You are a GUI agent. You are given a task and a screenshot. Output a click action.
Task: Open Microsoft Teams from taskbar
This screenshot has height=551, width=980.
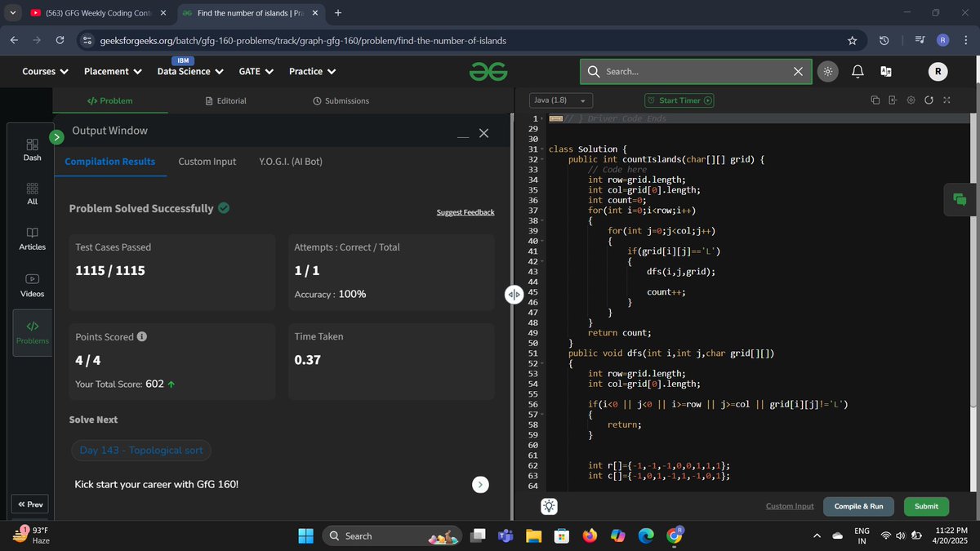[506, 536]
